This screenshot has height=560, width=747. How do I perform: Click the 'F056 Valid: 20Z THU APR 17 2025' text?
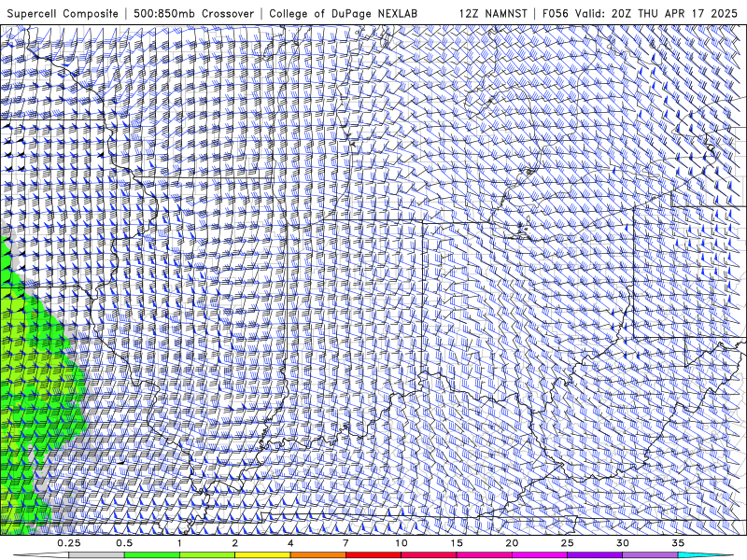click(640, 13)
